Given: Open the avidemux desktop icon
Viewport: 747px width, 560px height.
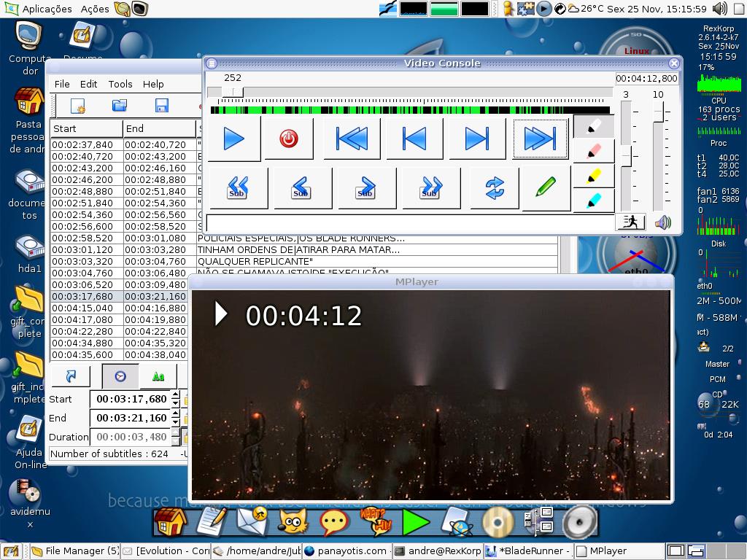Looking at the screenshot, I should pyautogui.click(x=29, y=504).
